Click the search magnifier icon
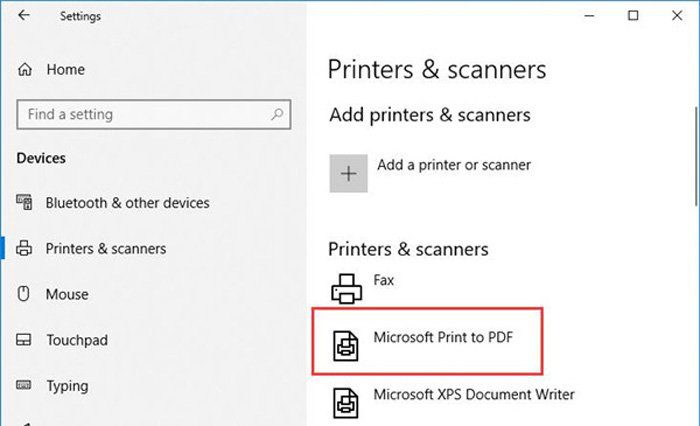 (277, 114)
